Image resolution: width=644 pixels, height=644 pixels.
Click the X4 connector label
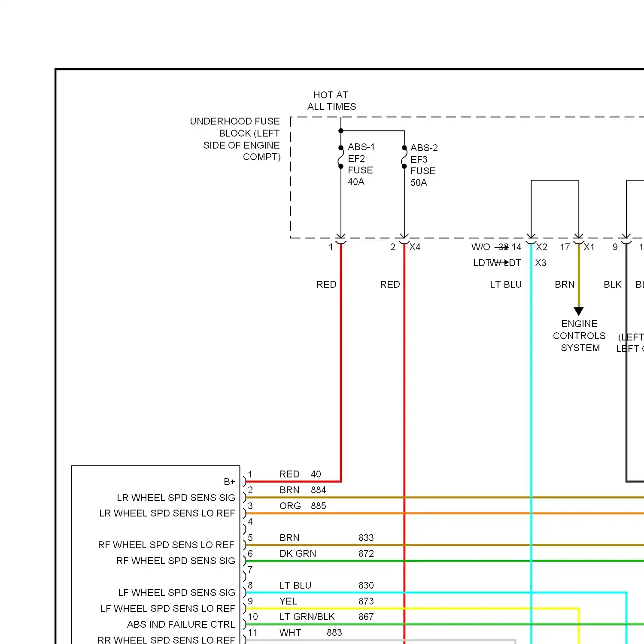[415, 247]
